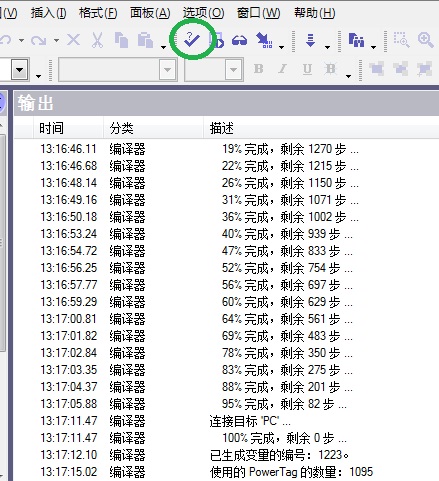Open the 插入(I) menu
The height and width of the screenshot is (481, 439).
pyautogui.click(x=49, y=13)
